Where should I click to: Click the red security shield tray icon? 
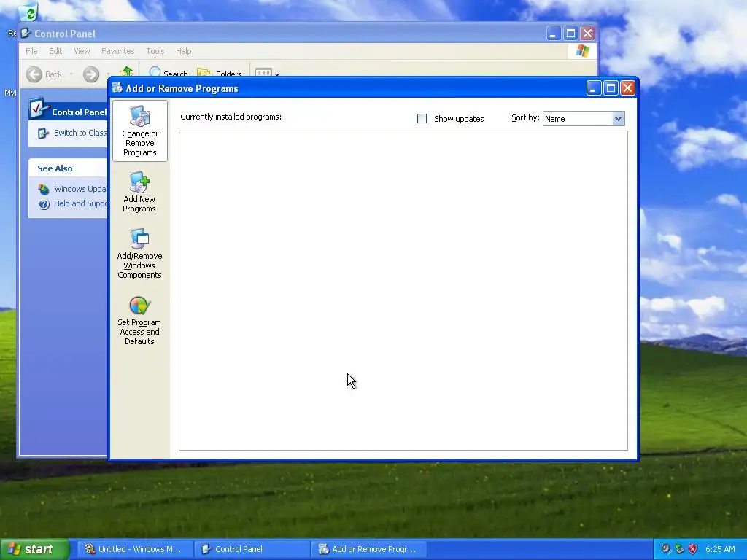point(693,549)
